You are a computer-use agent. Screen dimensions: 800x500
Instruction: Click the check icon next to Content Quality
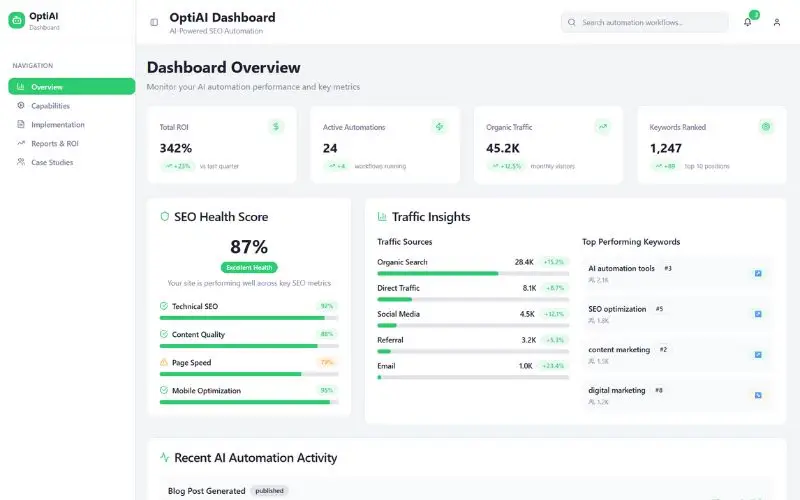pyautogui.click(x=164, y=334)
